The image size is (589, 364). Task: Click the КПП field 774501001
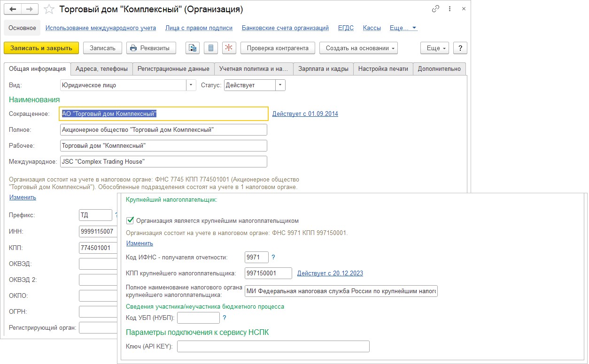tap(98, 247)
